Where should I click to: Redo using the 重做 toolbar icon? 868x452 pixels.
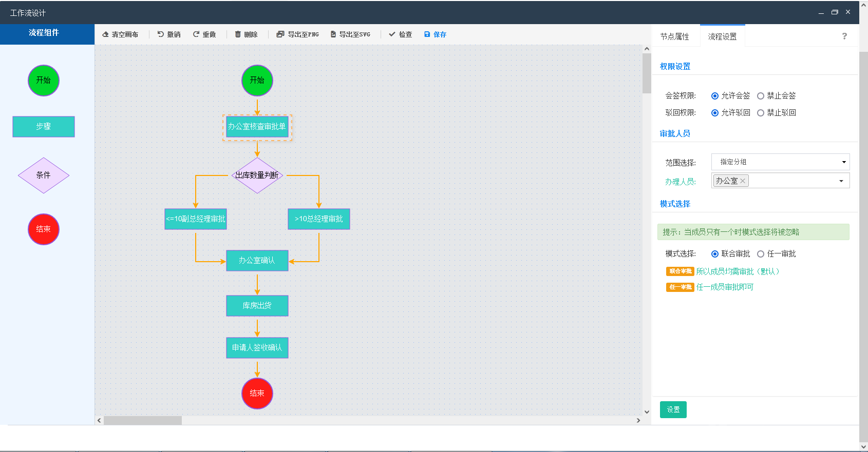point(196,34)
